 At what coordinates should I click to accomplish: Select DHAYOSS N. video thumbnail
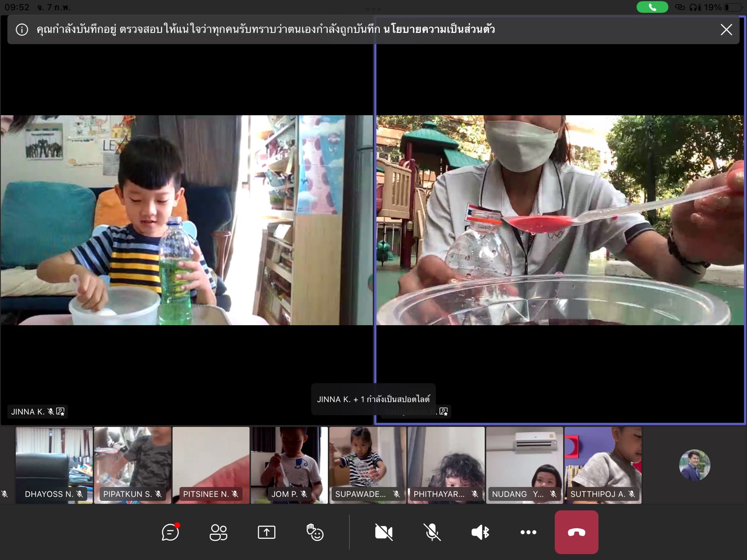[x=54, y=465]
